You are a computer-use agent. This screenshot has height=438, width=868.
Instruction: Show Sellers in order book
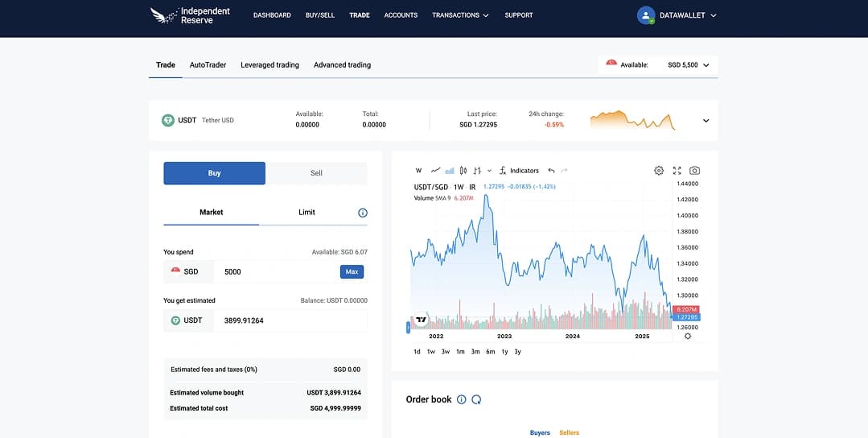569,432
